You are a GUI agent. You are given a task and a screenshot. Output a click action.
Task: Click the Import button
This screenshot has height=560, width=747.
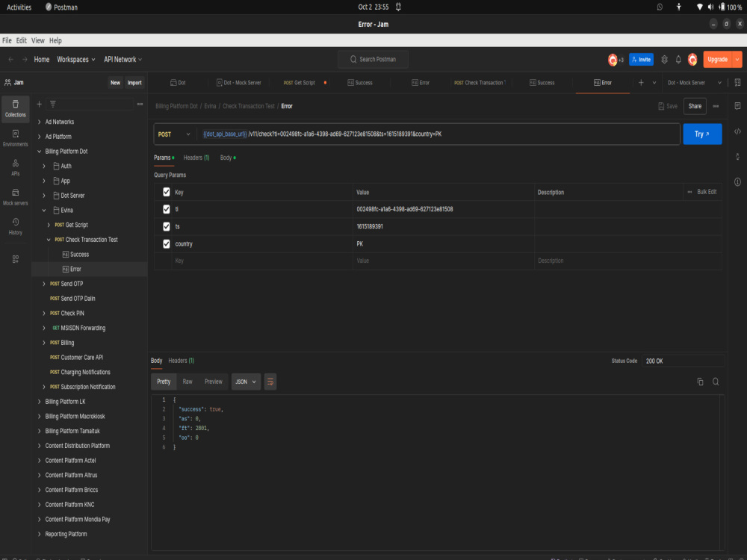[134, 83]
